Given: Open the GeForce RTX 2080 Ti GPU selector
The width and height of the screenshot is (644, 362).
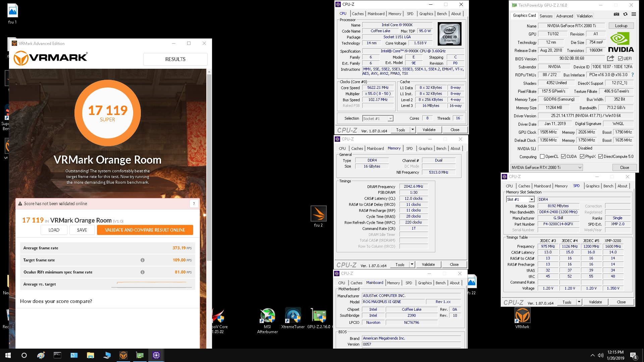Looking at the screenshot, I should pyautogui.click(x=546, y=168).
